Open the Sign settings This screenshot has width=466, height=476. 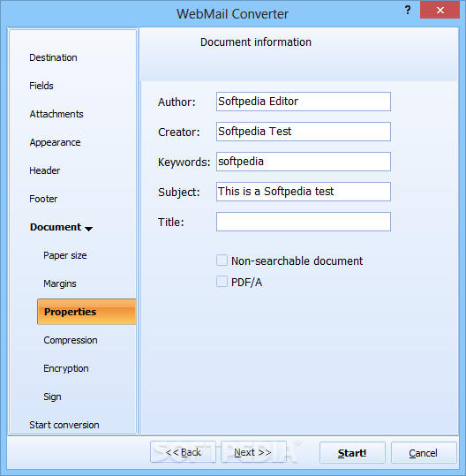coord(52,397)
